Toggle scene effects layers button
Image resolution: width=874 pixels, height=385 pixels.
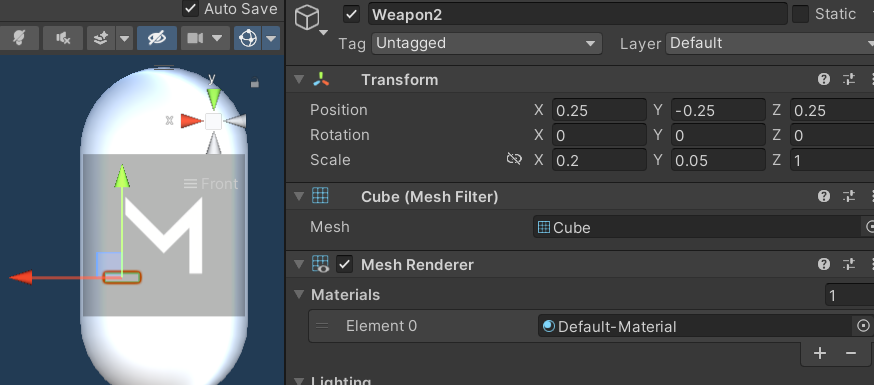(x=101, y=38)
